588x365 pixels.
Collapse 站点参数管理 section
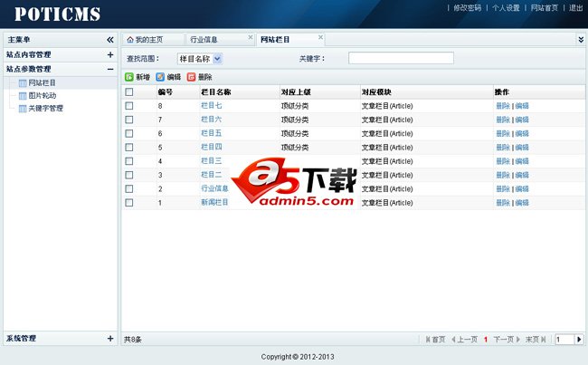pos(110,69)
